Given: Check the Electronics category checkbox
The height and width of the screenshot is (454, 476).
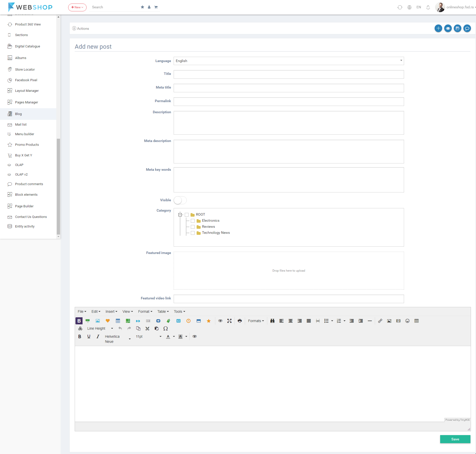Looking at the screenshot, I should 193,221.
